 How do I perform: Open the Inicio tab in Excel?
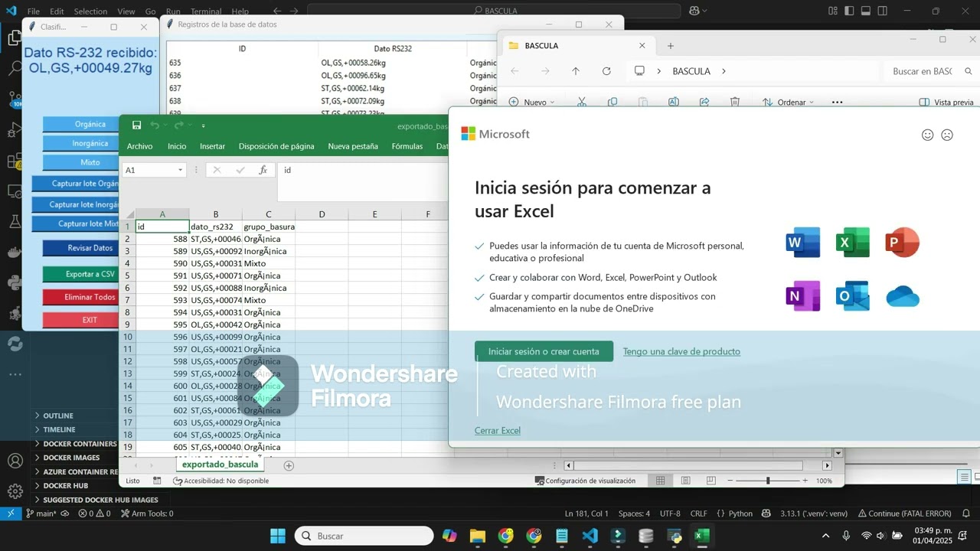[x=177, y=146]
